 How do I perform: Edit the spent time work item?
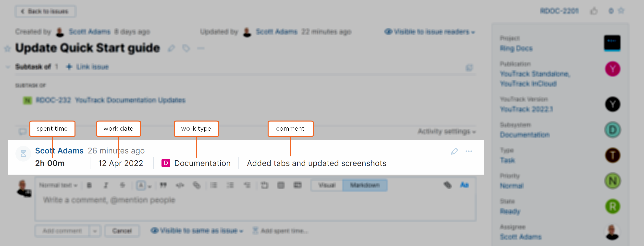pos(454,151)
